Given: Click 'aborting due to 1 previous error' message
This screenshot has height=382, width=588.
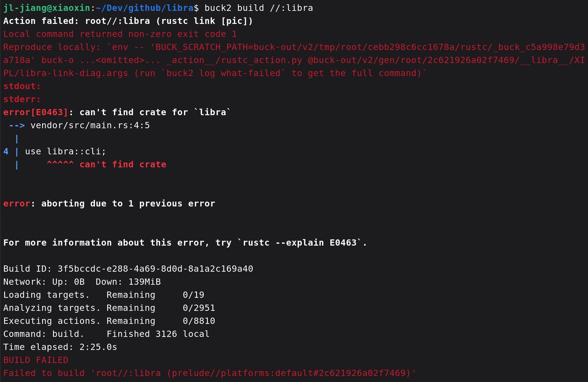Looking at the screenshot, I should click(x=128, y=204).
